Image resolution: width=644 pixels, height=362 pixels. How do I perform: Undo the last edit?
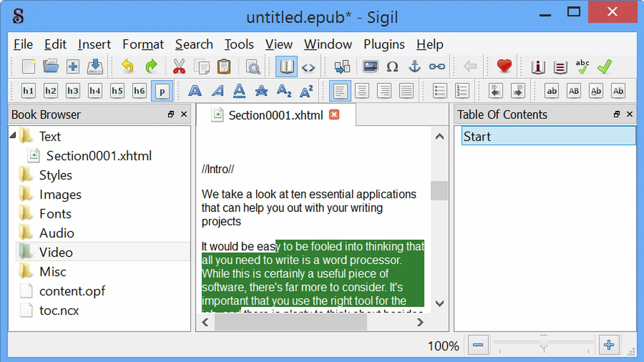[x=127, y=67]
